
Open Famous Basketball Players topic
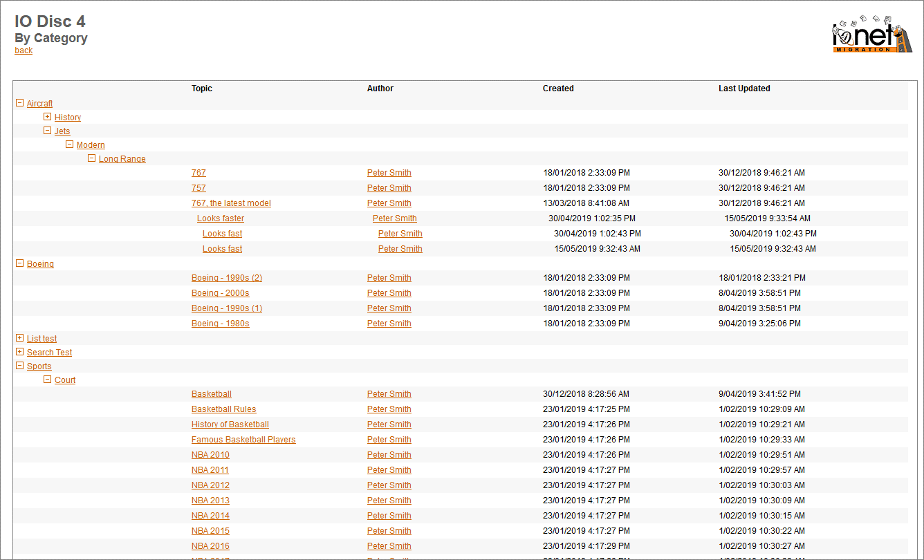pos(243,440)
